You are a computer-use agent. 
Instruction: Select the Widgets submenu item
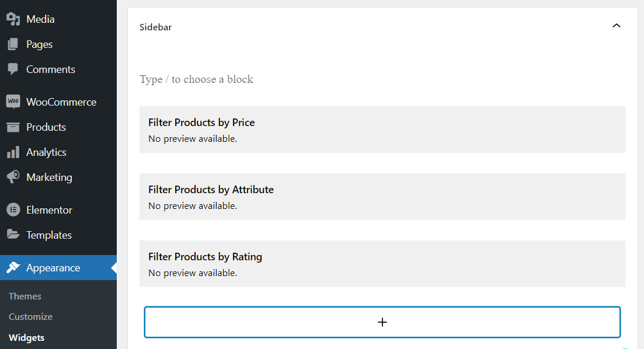[x=27, y=337]
